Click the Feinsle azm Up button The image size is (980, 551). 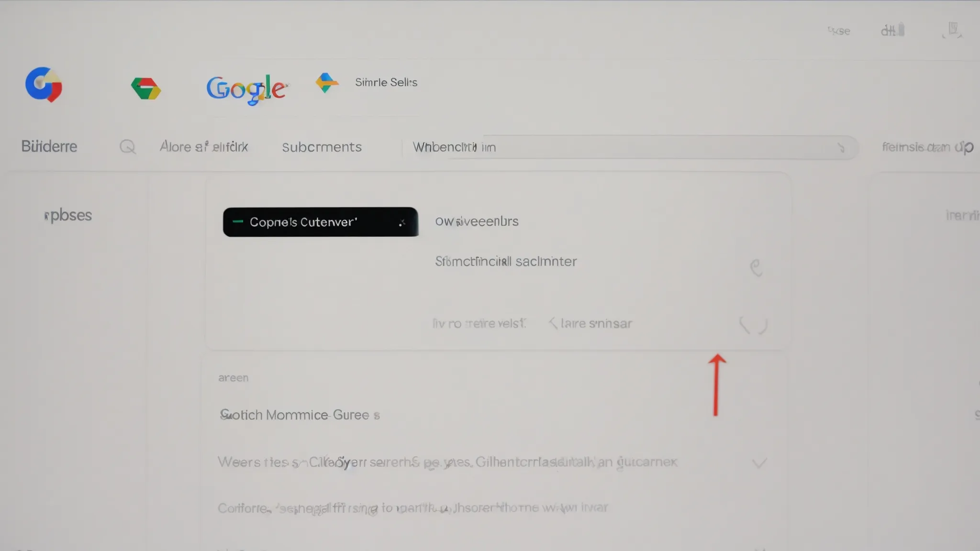click(929, 147)
